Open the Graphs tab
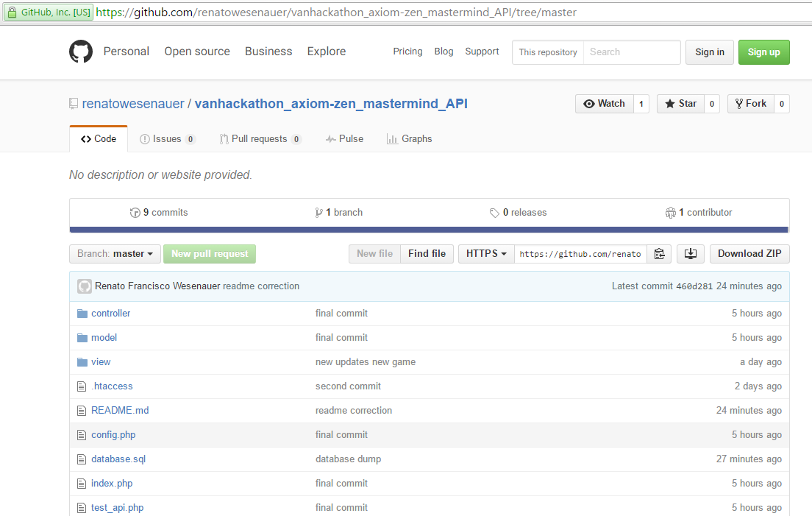This screenshot has width=812, height=516. coord(409,139)
